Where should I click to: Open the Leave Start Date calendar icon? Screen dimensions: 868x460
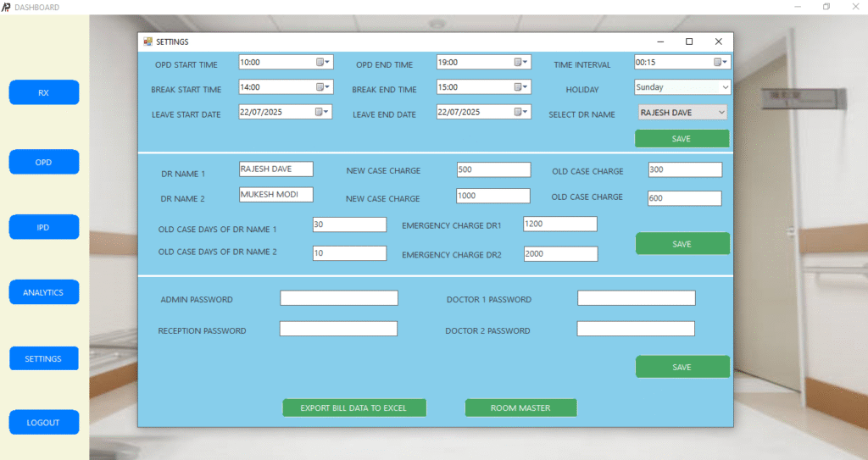(x=323, y=112)
